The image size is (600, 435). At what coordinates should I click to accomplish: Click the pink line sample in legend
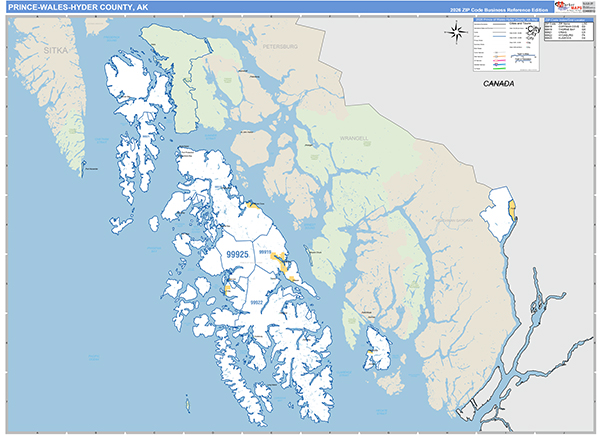[x=500, y=60]
